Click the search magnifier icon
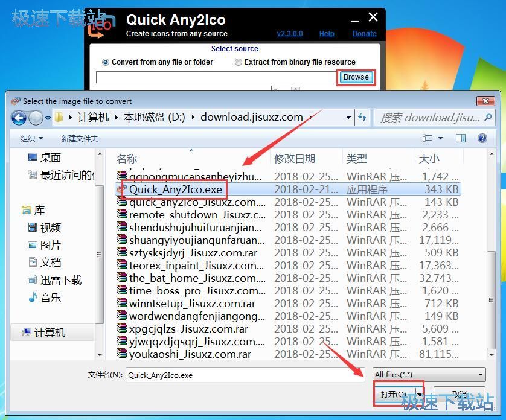The image size is (506, 420). pyautogui.click(x=488, y=118)
